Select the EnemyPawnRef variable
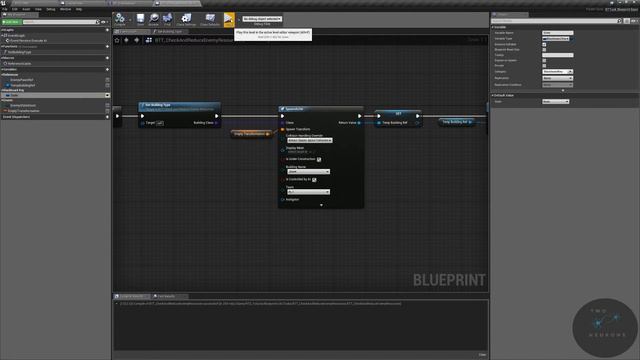Screen dimensions: 640x360 [22, 80]
